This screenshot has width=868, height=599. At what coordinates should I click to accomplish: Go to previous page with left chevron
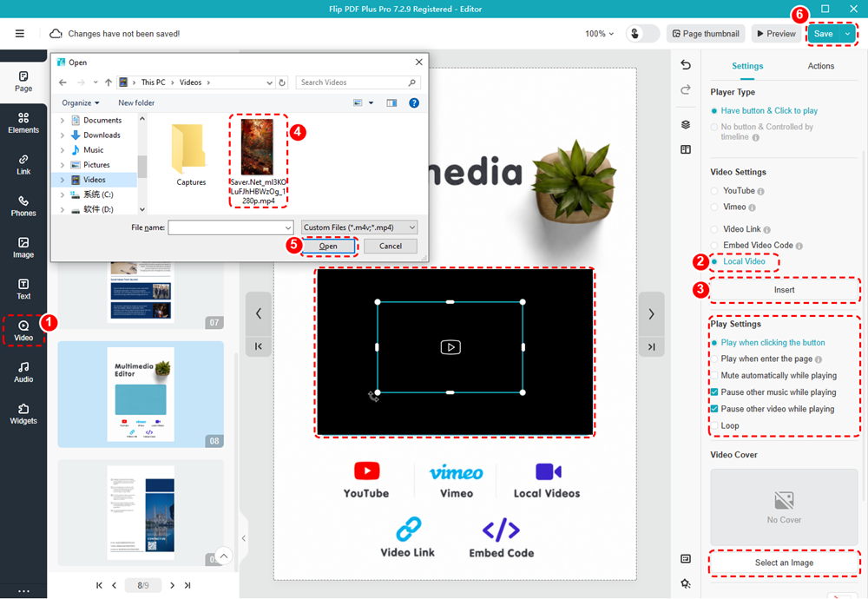click(258, 314)
